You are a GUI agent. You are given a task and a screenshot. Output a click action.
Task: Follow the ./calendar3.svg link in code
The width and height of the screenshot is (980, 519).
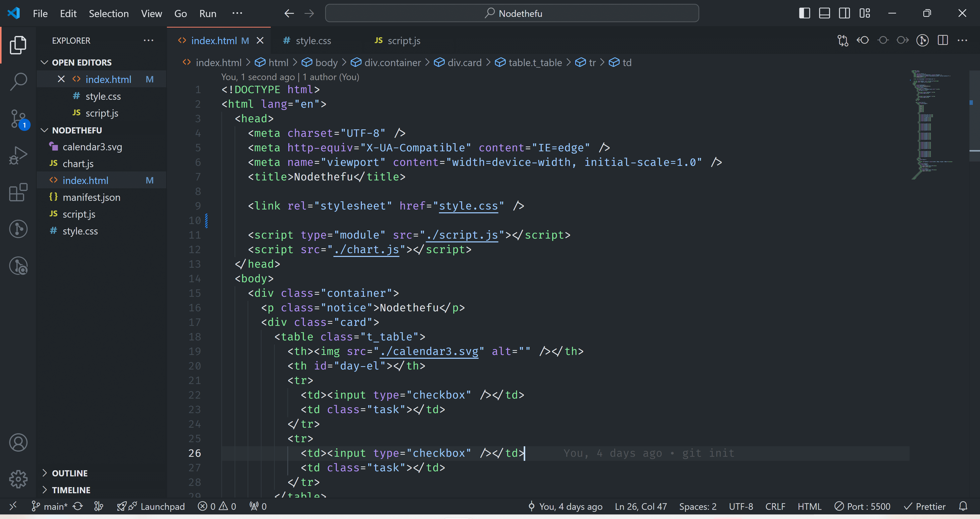pyautogui.click(x=429, y=351)
